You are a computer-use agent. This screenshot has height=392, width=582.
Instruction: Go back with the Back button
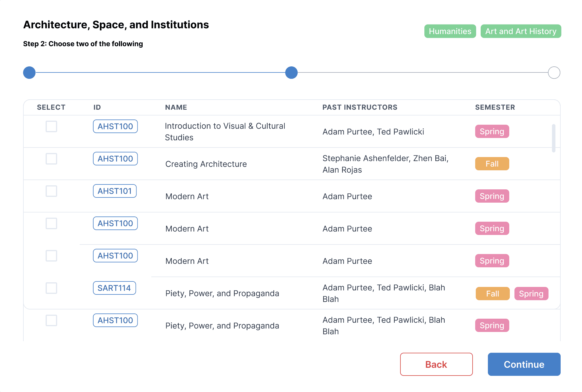click(436, 364)
